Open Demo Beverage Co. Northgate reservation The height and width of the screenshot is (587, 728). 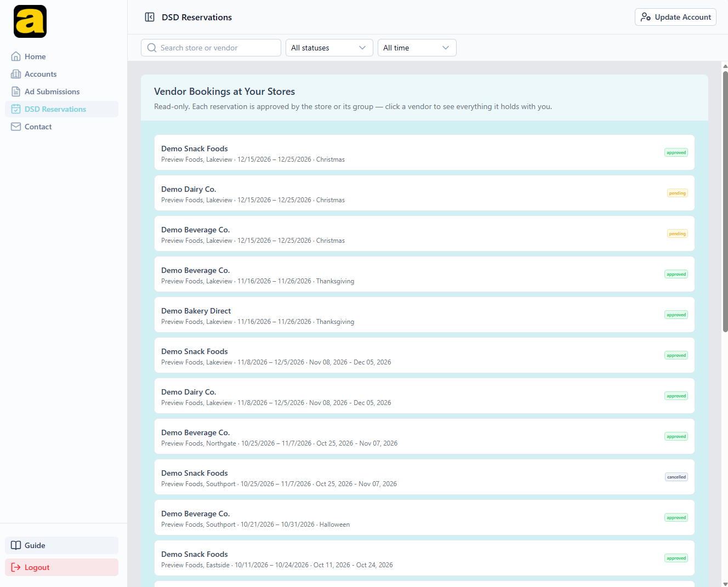424,436
